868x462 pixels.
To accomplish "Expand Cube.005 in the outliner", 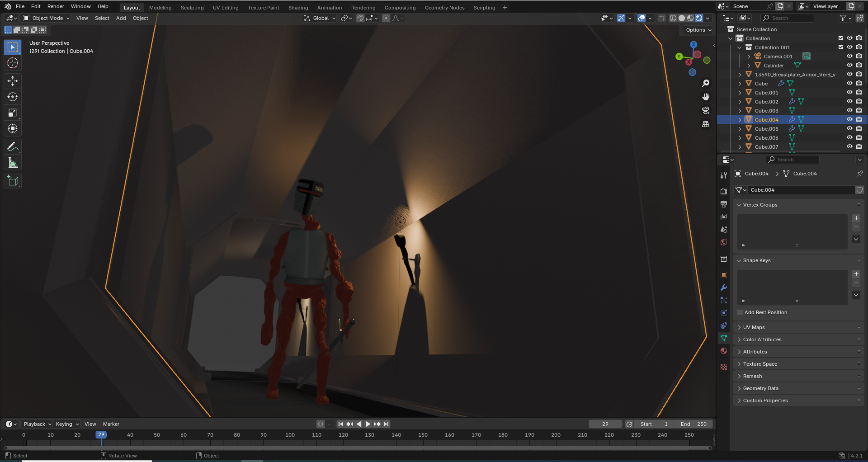I will tap(740, 129).
